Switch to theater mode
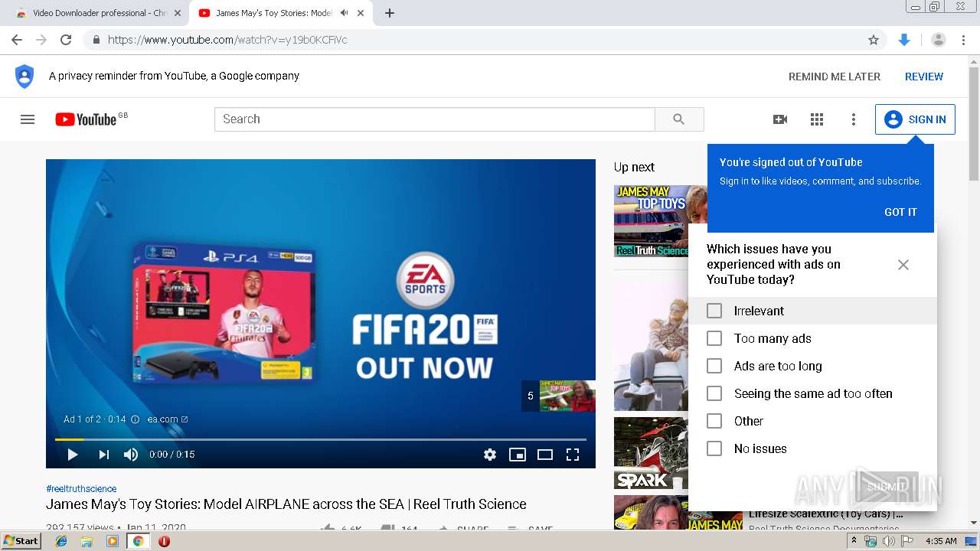 [545, 455]
